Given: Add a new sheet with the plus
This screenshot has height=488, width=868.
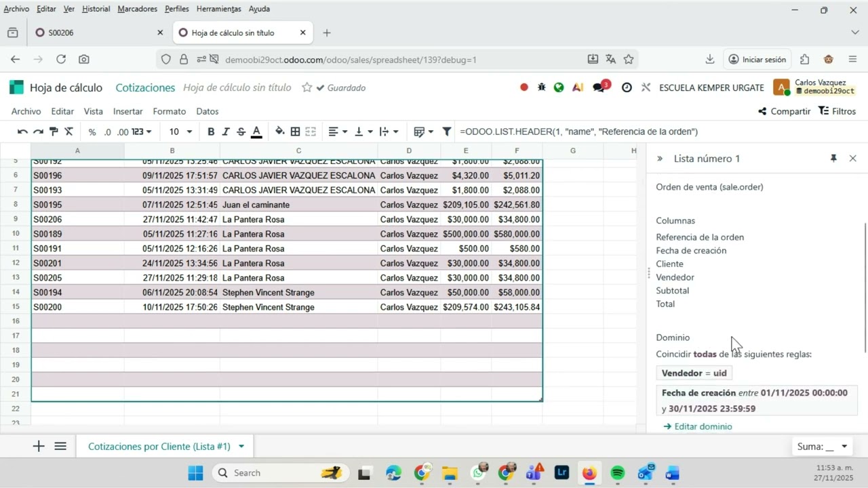Looking at the screenshot, I should tap(39, 446).
